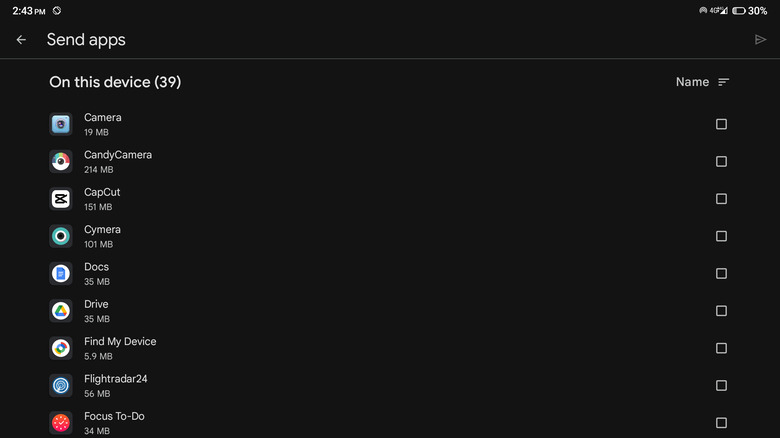Tap the Find My Device icon

61,348
